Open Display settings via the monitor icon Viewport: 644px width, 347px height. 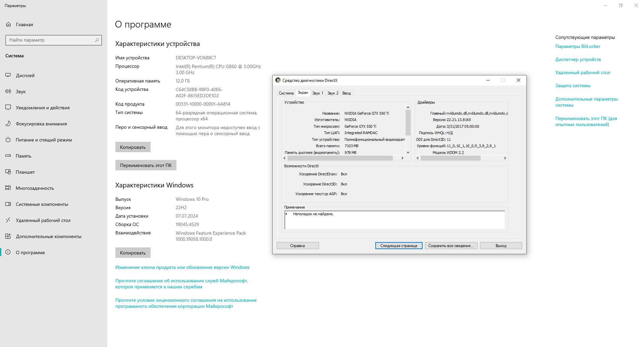click(8, 75)
